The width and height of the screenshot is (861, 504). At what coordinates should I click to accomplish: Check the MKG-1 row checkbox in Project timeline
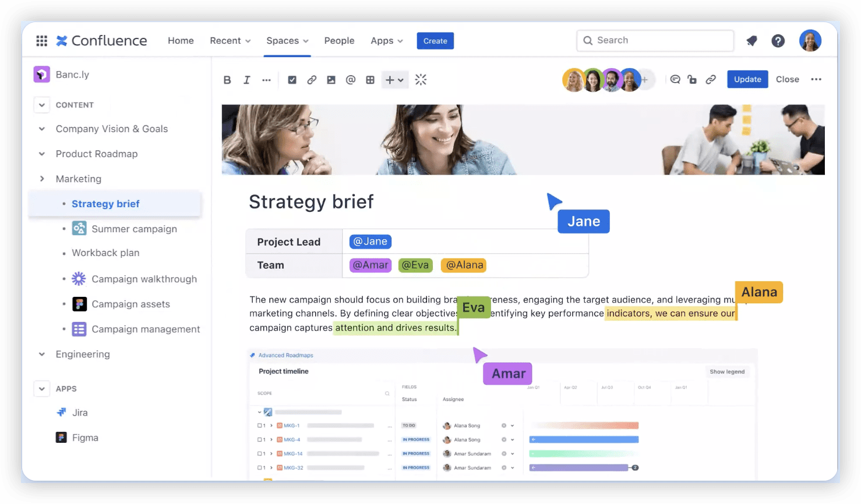(260, 425)
